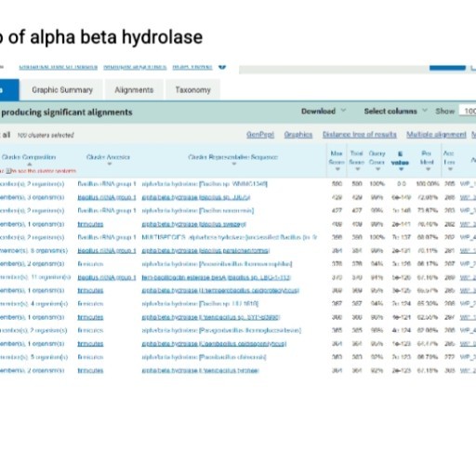Click the E value cell showing 0.0

point(402,184)
